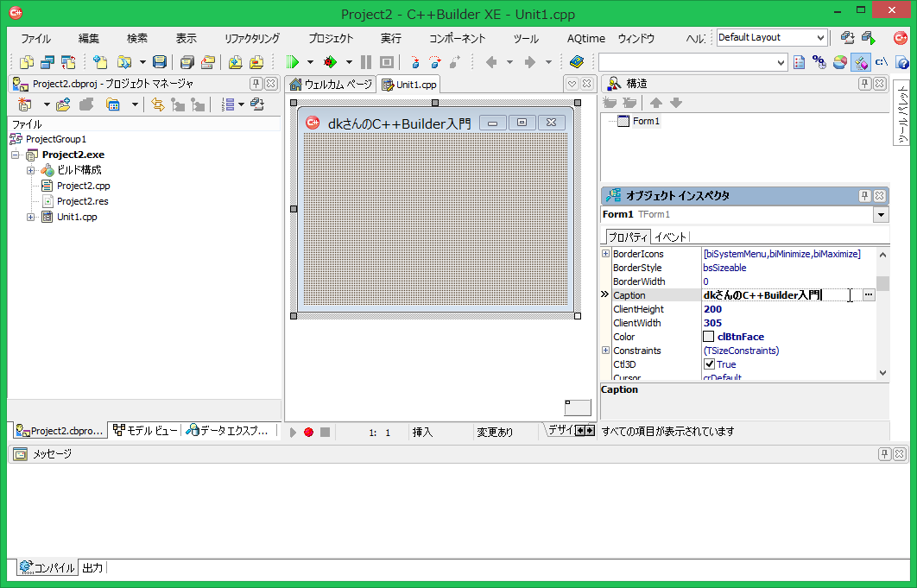The image size is (917, 588).
Task: Click the Save desktop layout icon
Action: (x=847, y=38)
